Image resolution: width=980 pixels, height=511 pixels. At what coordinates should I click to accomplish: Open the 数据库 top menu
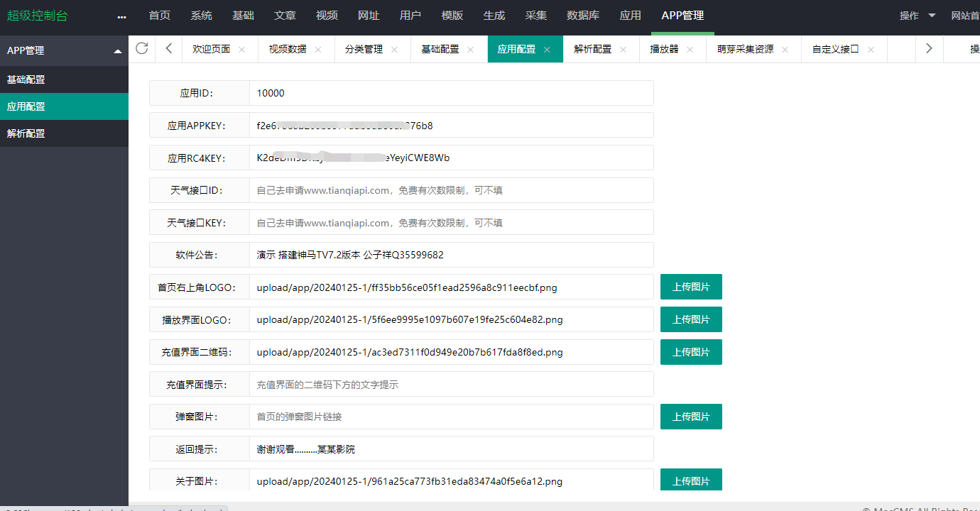(582, 16)
